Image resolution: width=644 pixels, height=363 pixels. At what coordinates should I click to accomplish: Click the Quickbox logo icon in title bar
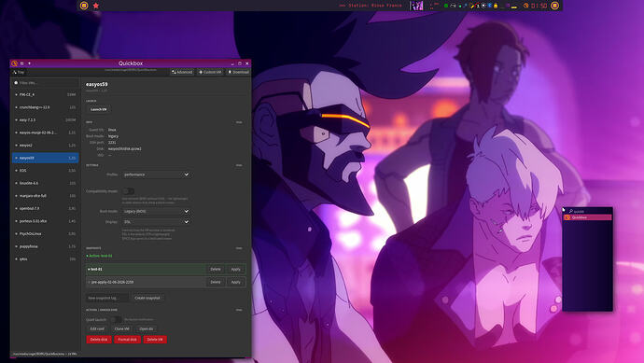click(x=14, y=63)
